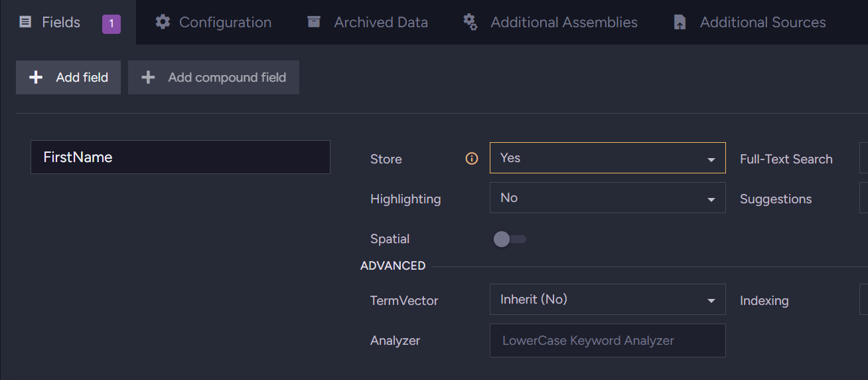Toggle the Spatial switch

510,239
